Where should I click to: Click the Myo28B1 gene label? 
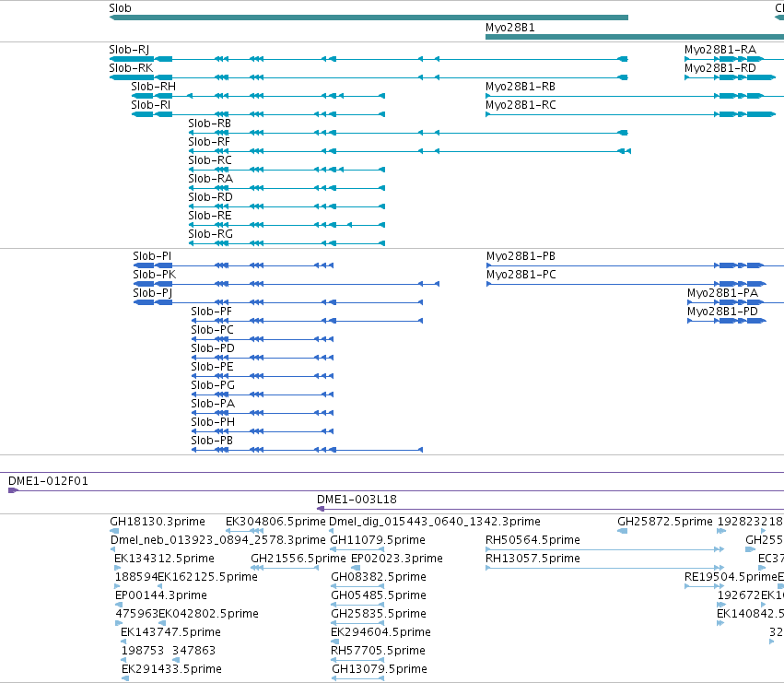[x=510, y=28]
